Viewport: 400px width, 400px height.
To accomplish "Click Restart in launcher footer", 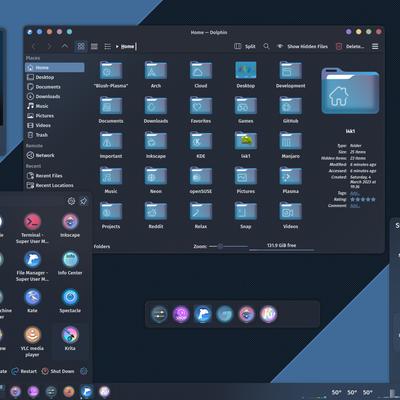I will click(24, 371).
